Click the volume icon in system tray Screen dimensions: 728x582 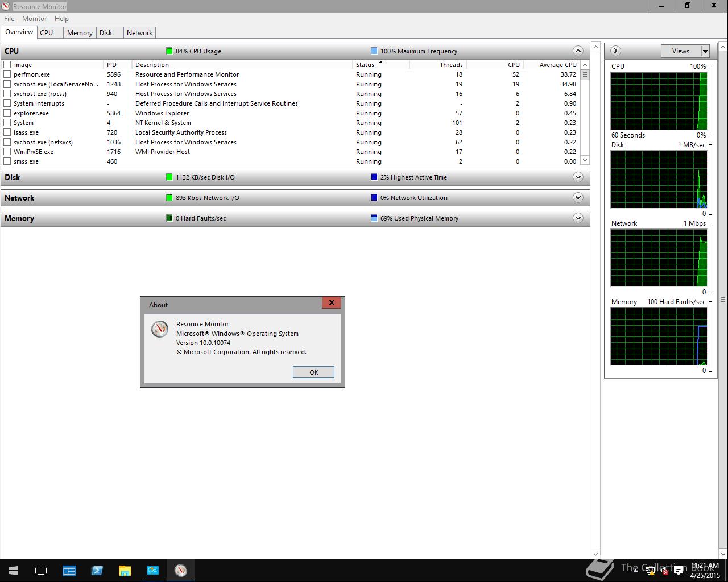coord(664,571)
